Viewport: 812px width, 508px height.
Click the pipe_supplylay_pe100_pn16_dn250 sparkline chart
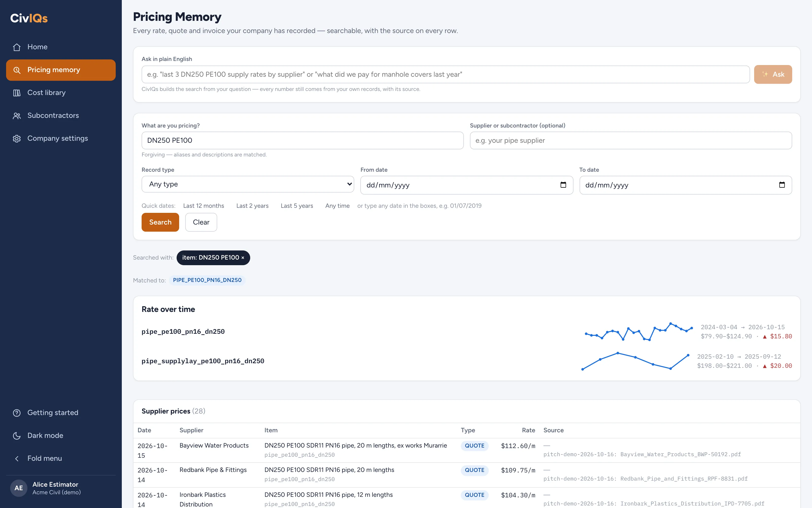[x=635, y=361]
